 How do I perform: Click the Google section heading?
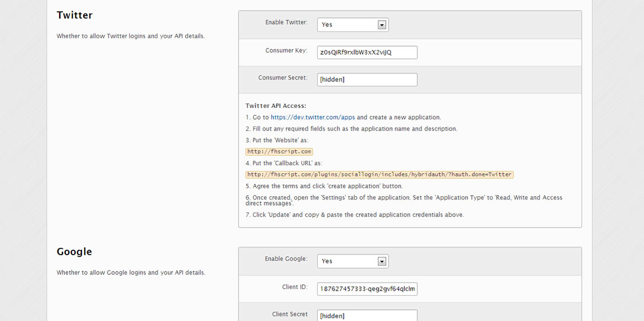coord(74,252)
